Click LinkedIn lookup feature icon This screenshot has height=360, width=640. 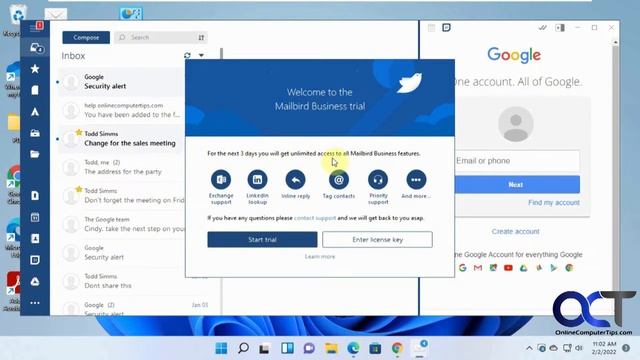[x=258, y=180]
